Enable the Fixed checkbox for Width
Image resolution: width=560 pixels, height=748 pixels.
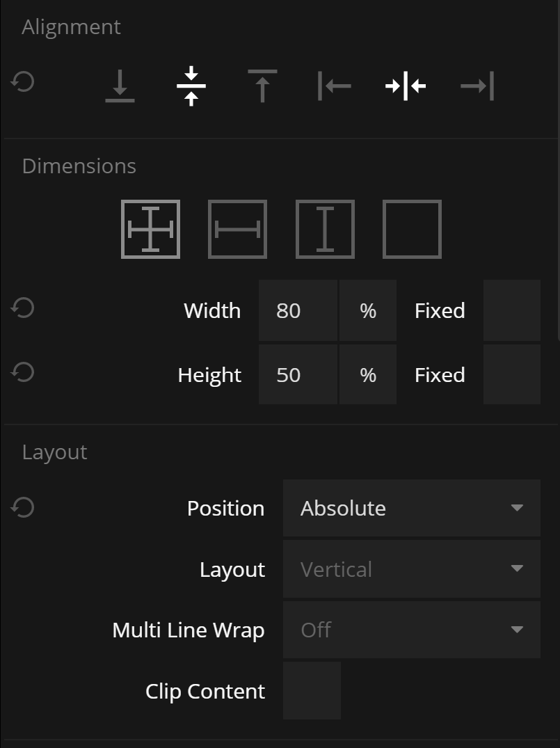[511, 310]
